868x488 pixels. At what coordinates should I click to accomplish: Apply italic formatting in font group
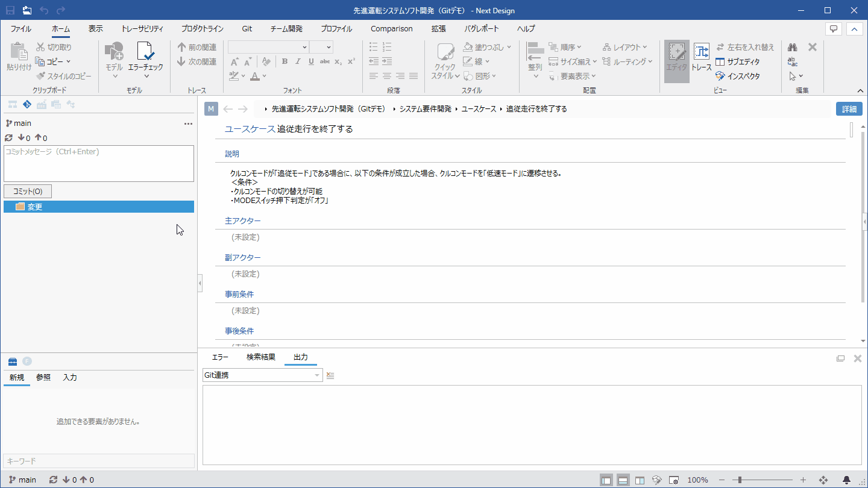(298, 61)
